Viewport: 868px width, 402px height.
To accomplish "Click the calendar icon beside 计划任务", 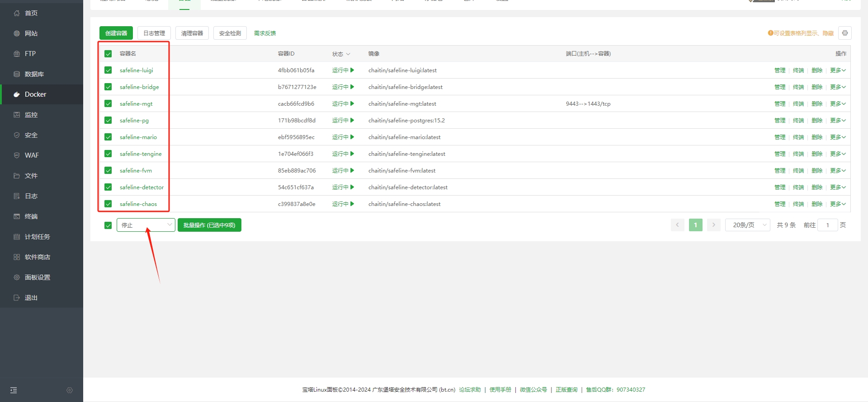I will click(17, 237).
